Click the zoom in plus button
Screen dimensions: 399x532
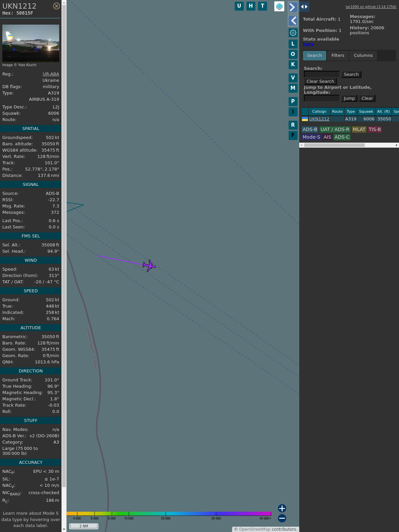point(282,508)
